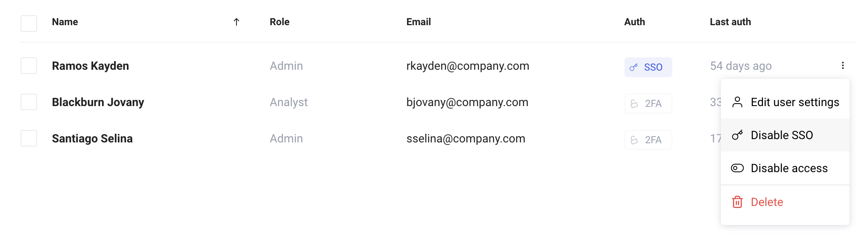
Task: Check the select-all checkbox in the header
Action: click(x=29, y=24)
